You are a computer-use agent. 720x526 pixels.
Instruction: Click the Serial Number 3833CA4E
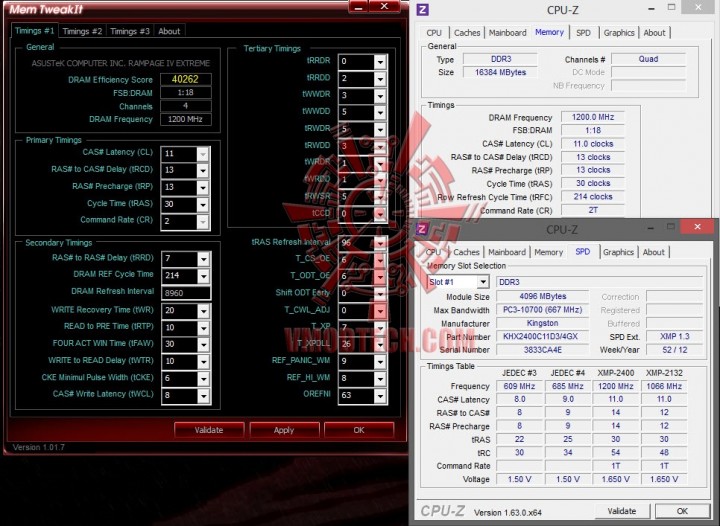542,350
